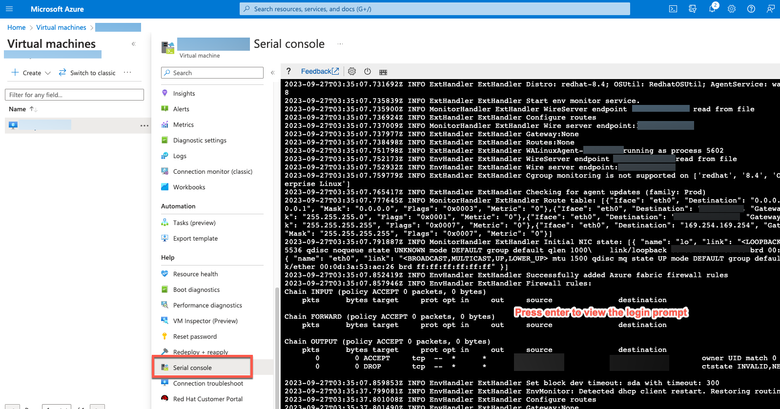This screenshot has height=409, width=780.
Task: Click the Azure search resources box
Action: tap(434, 9)
